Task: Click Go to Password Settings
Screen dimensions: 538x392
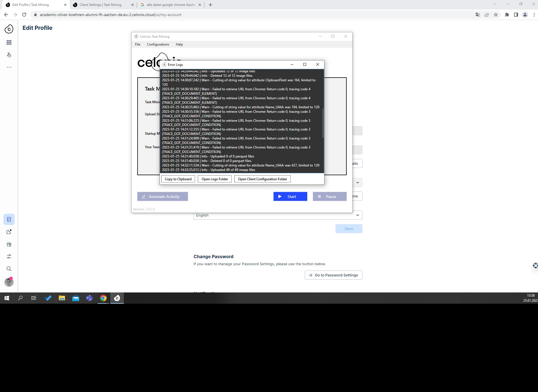Action: tap(333, 275)
